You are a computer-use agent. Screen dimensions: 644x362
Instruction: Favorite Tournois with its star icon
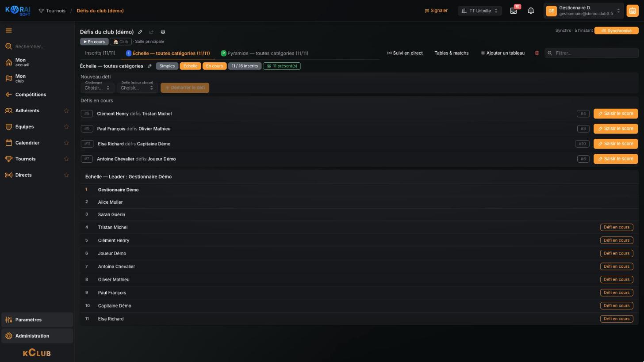pos(66,159)
